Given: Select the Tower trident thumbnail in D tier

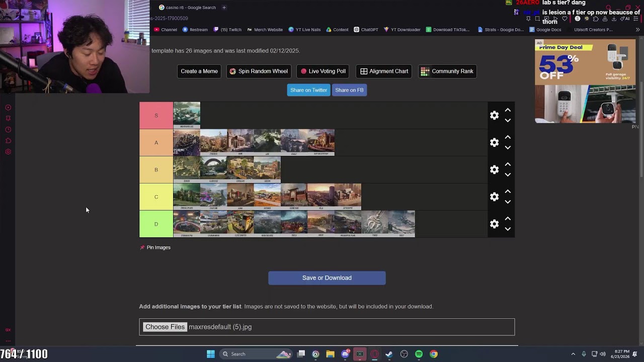Looking at the screenshot, I should pos(375,224).
